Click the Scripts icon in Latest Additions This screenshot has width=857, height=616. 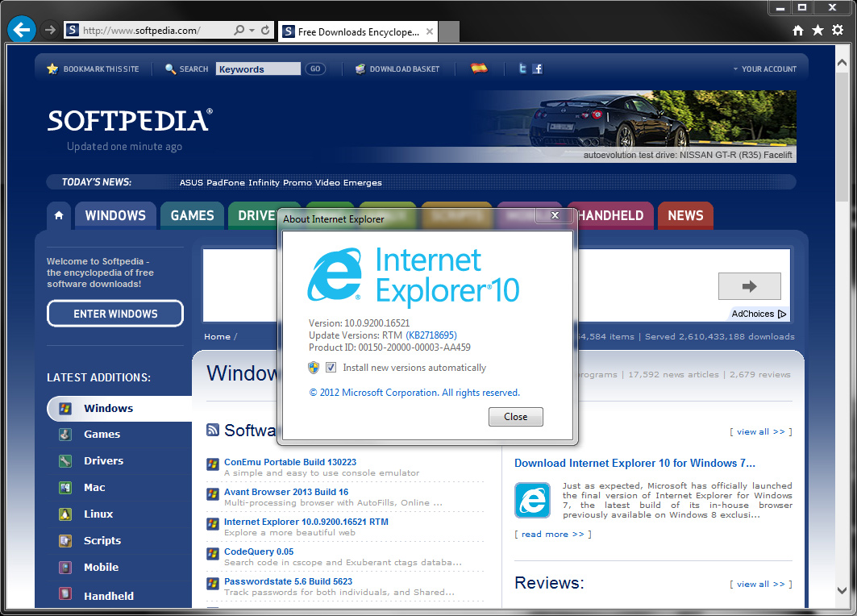click(65, 540)
